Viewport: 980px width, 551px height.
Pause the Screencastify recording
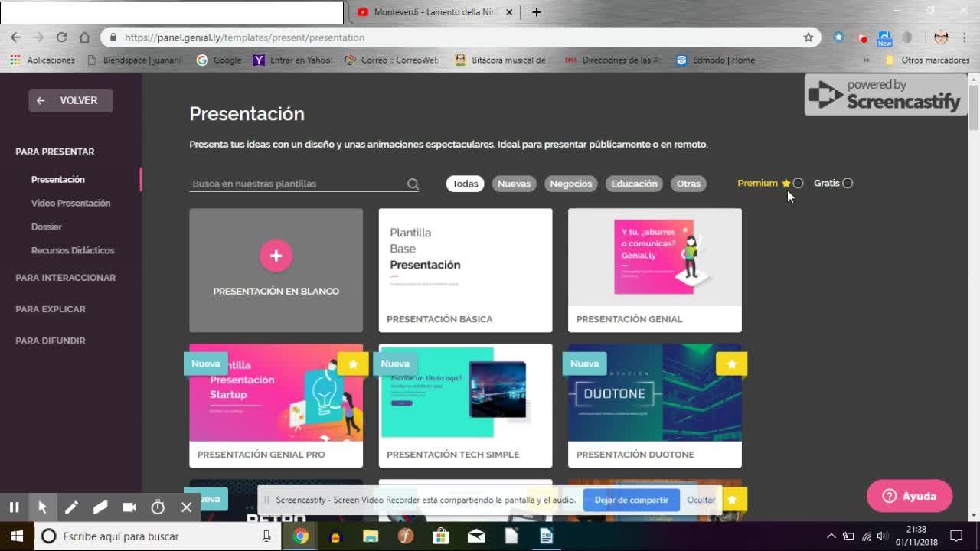[14, 507]
